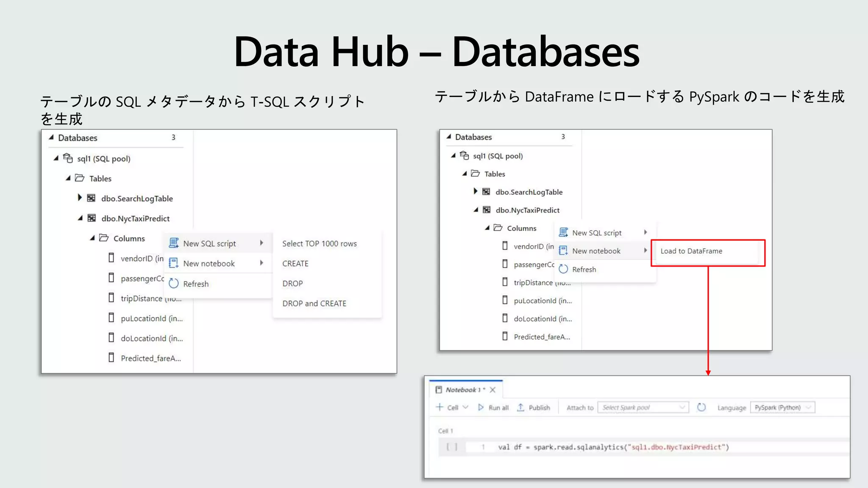Collapse Columns node in left panel

tap(92, 238)
